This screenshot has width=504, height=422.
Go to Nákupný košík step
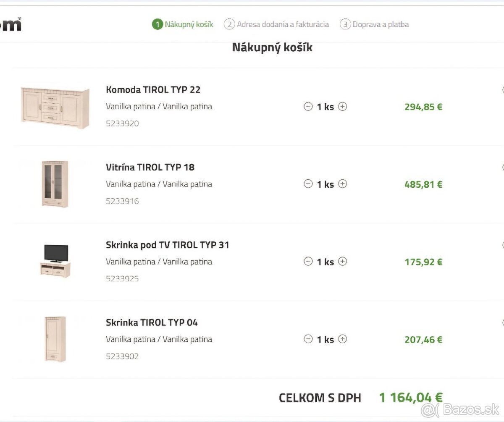point(183,24)
